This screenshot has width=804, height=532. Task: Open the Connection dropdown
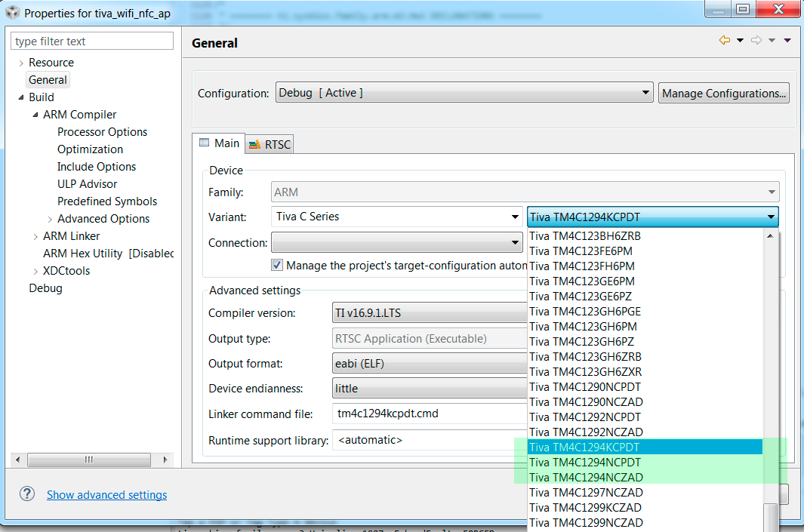click(396, 242)
